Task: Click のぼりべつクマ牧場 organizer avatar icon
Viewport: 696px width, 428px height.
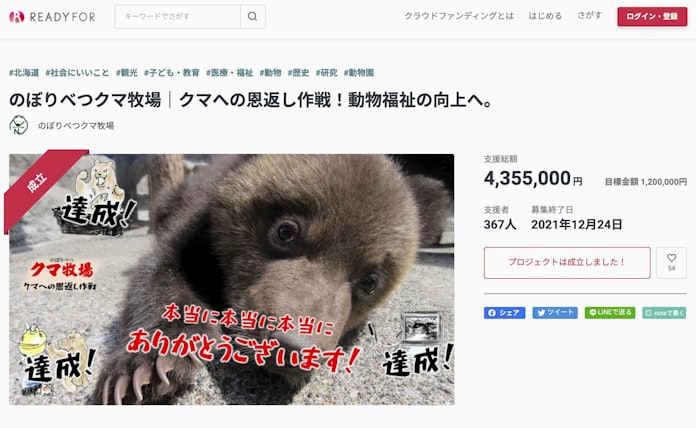Action: click(19, 125)
